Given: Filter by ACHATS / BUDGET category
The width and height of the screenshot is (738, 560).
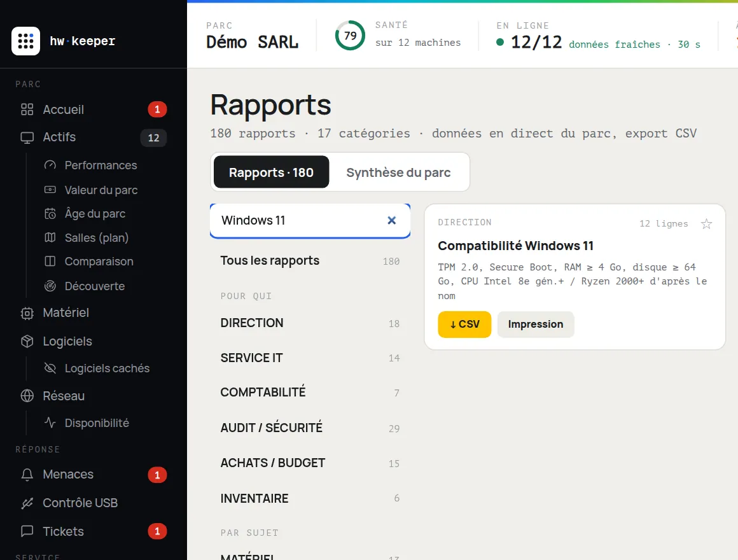Looking at the screenshot, I should [x=310, y=463].
